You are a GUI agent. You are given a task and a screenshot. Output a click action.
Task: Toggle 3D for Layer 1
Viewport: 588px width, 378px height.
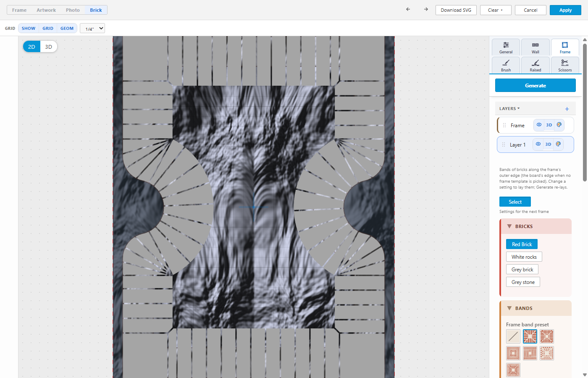[x=548, y=144]
